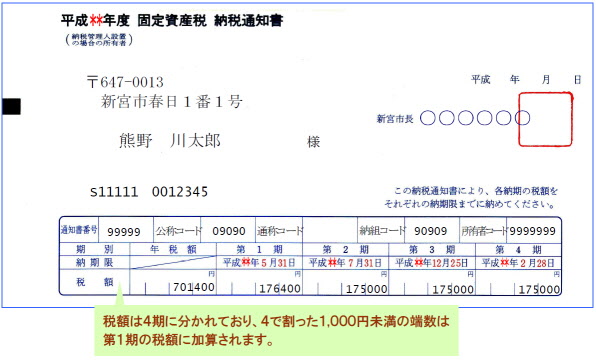The height and width of the screenshot is (360, 596).
Task: Click the '期別' row header
Action: 95,249
